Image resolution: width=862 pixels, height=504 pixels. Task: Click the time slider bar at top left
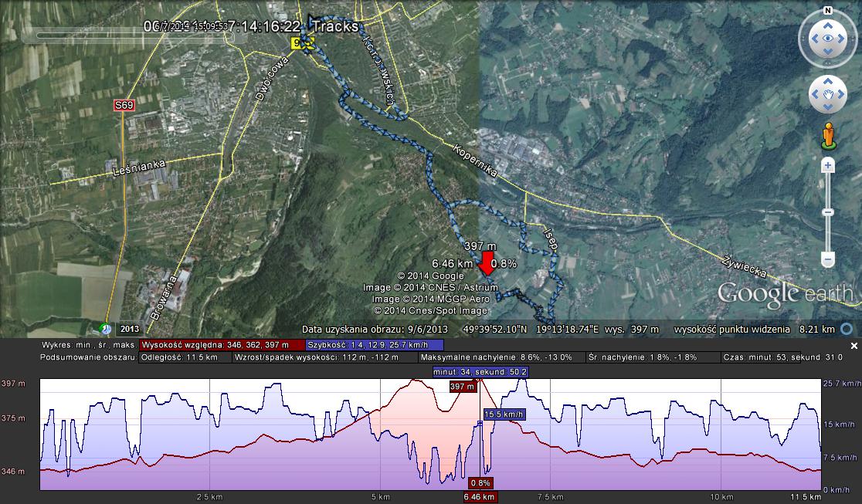[87, 36]
